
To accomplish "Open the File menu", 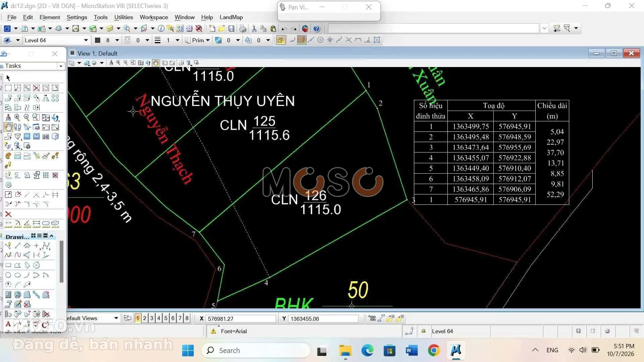I will pyautogui.click(x=12, y=17).
